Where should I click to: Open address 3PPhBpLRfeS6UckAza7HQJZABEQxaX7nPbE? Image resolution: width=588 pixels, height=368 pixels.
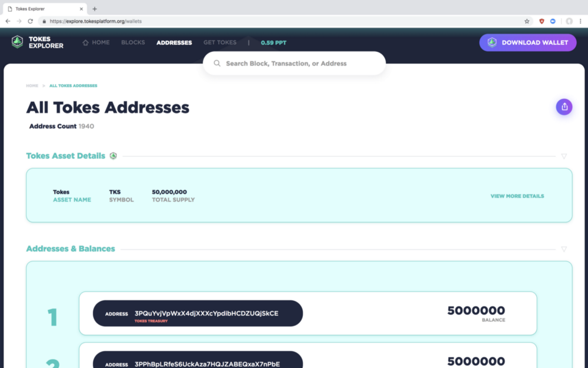click(198, 360)
